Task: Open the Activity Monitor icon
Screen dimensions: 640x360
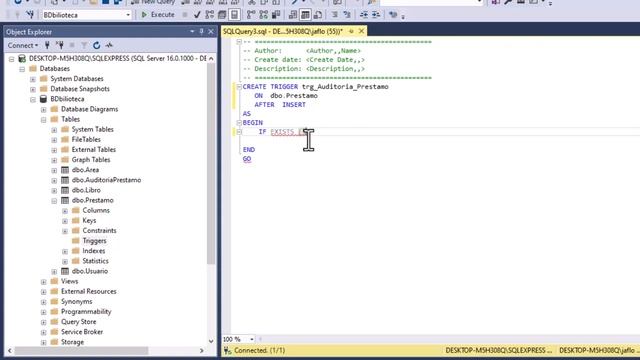Action: 109,45
